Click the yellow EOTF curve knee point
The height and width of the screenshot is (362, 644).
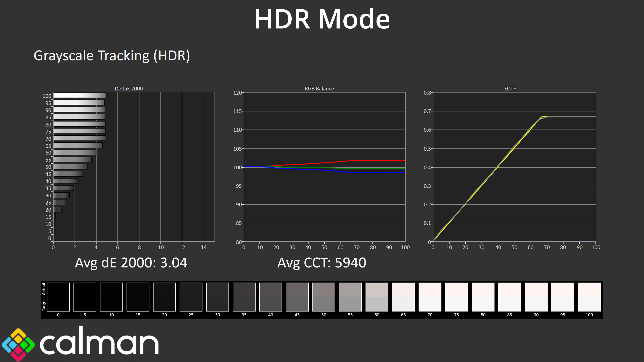pos(542,117)
